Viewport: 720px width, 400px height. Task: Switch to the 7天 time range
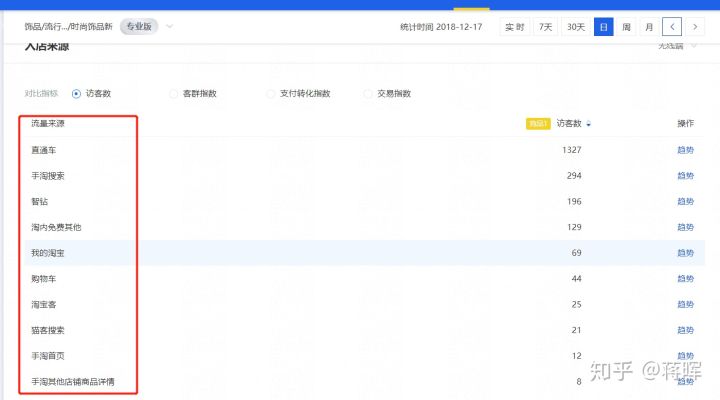click(545, 27)
